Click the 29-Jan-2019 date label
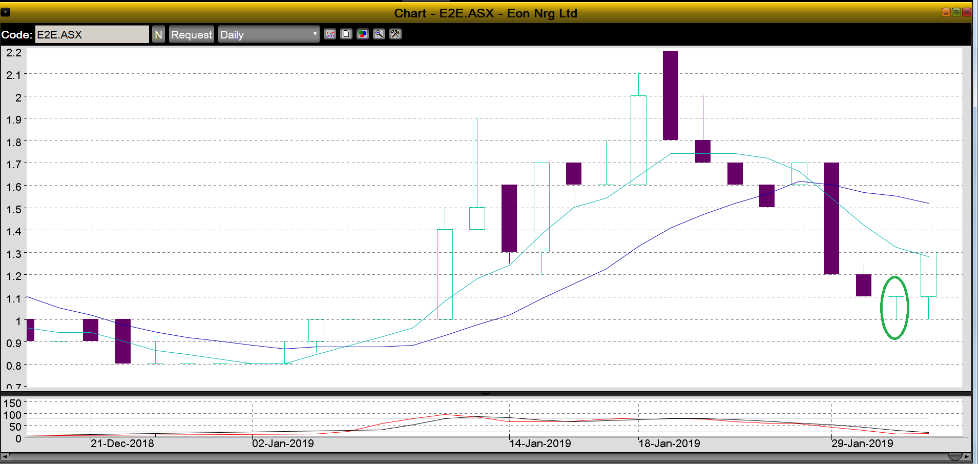Viewport: 980px width, 464px height. (863, 443)
